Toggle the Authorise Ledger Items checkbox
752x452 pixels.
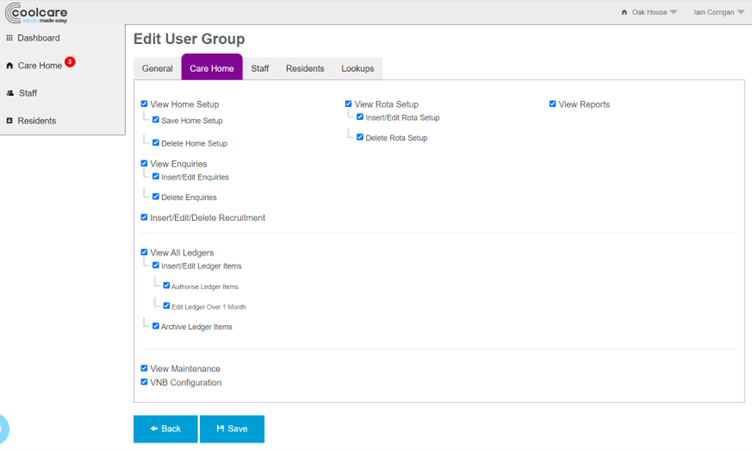point(166,286)
